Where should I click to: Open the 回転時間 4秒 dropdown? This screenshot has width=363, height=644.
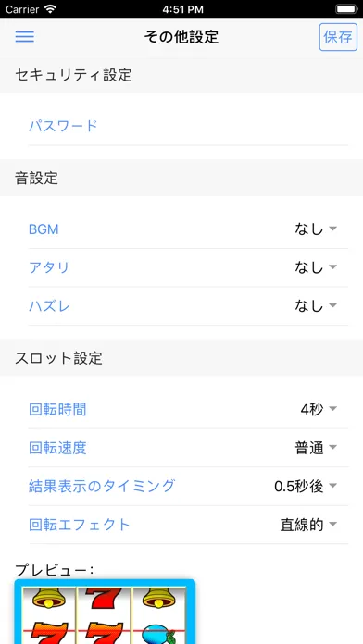click(188, 409)
